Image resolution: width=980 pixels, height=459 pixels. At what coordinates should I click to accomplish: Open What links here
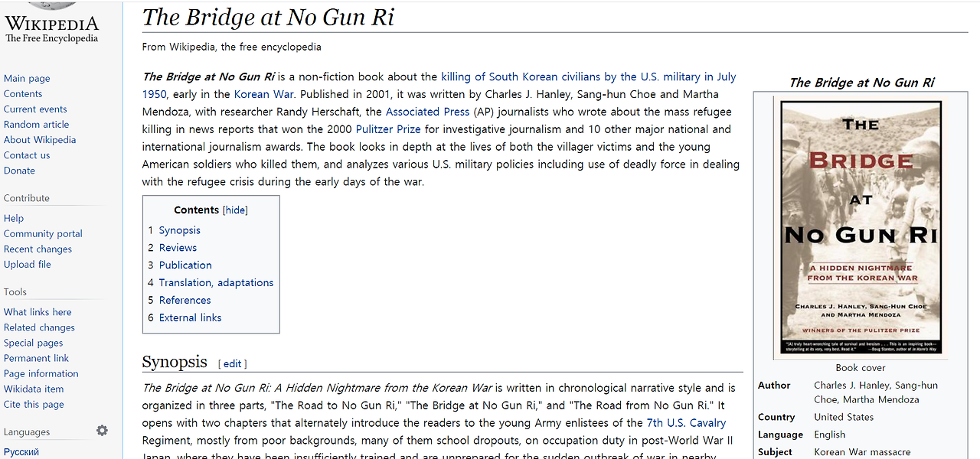point(38,312)
